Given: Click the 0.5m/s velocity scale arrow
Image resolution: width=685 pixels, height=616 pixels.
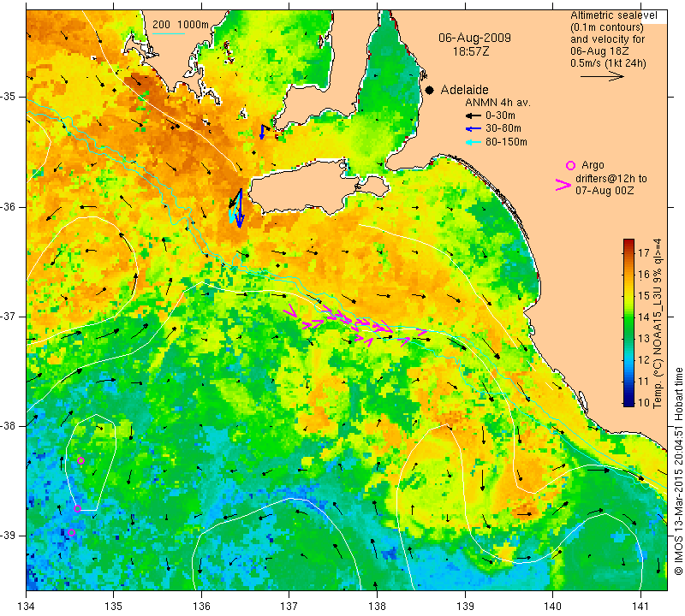Looking at the screenshot, I should click(602, 76).
